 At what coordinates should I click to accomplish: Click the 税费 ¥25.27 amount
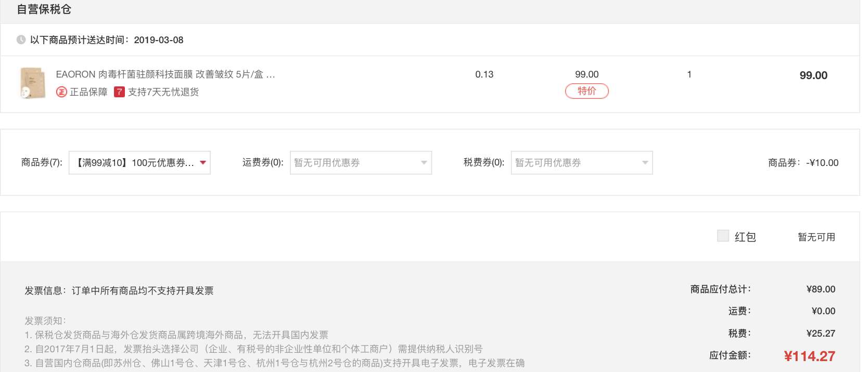coord(821,333)
